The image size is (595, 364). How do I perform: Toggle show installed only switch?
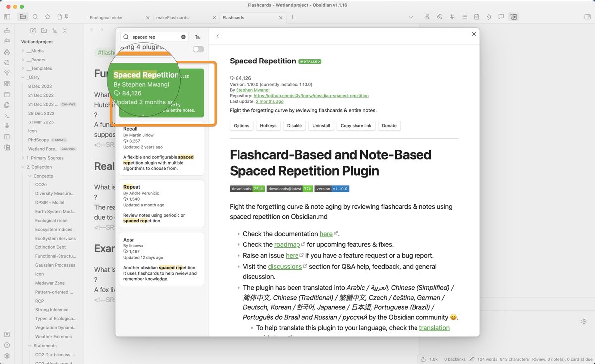pos(198,49)
